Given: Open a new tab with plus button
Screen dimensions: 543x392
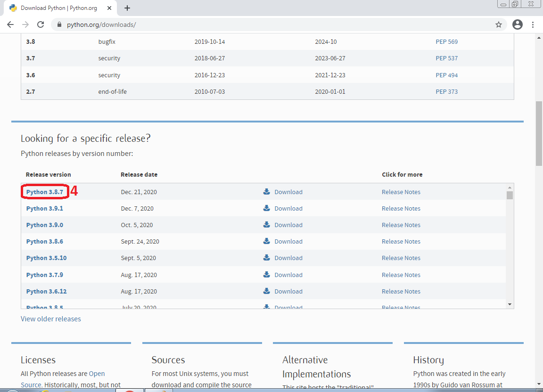Looking at the screenshot, I should (127, 8).
